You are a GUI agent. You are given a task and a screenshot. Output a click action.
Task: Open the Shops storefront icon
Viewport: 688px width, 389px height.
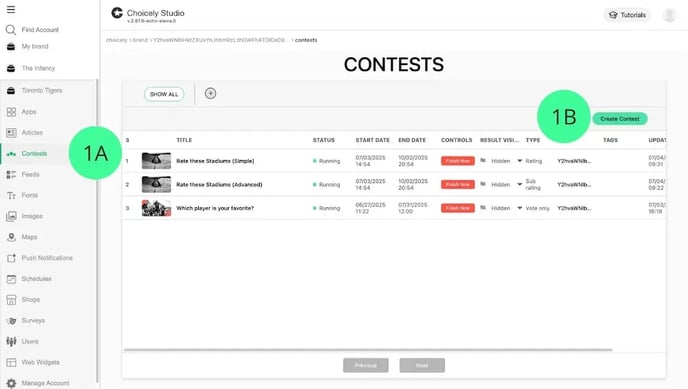click(11, 300)
